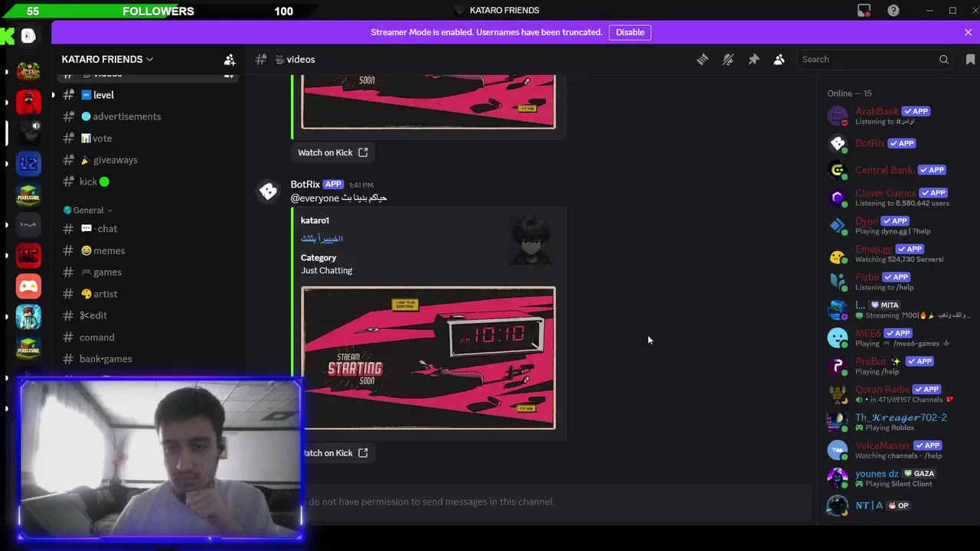Open the kataro1 embed title
The width and height of the screenshot is (980, 551).
click(x=315, y=220)
